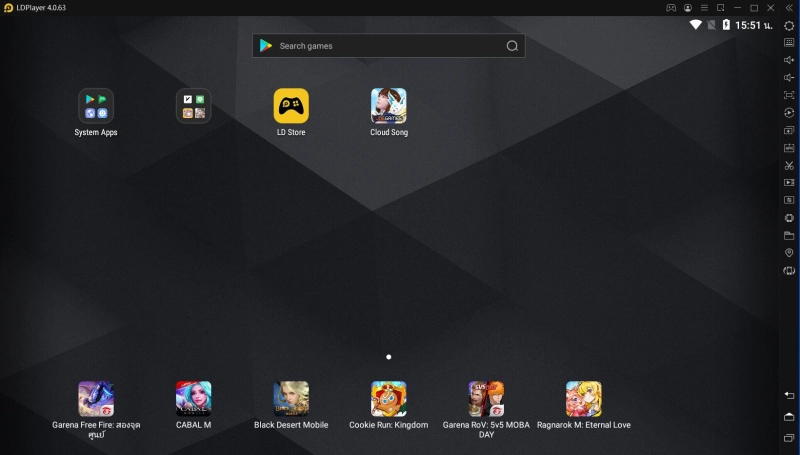
Task: Open the unnamed app folder beside System Apps
Action: [x=193, y=106]
